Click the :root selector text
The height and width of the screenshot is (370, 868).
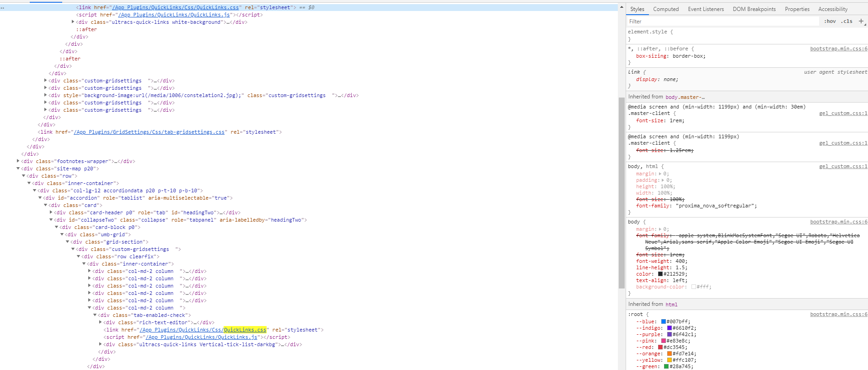635,315
